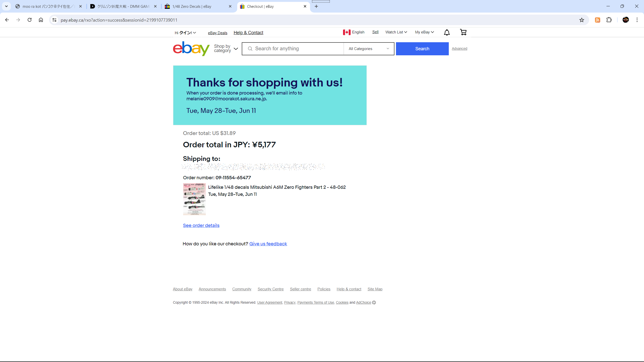Bookmark this page with the star icon

tap(582, 20)
